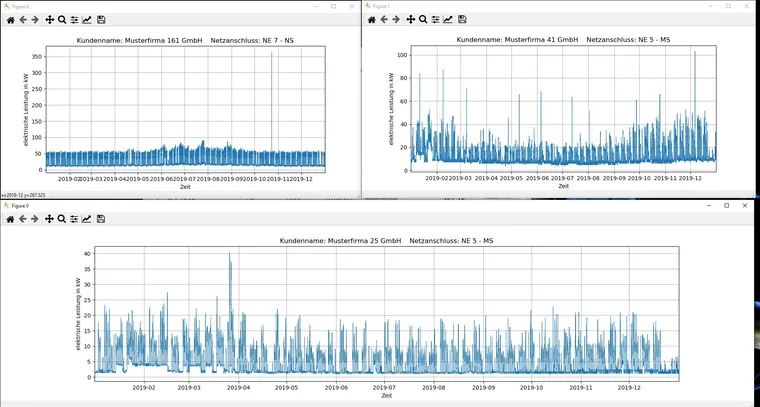Toggle Pan tool in Figure 0 window
760x407 pixels.
[49, 218]
